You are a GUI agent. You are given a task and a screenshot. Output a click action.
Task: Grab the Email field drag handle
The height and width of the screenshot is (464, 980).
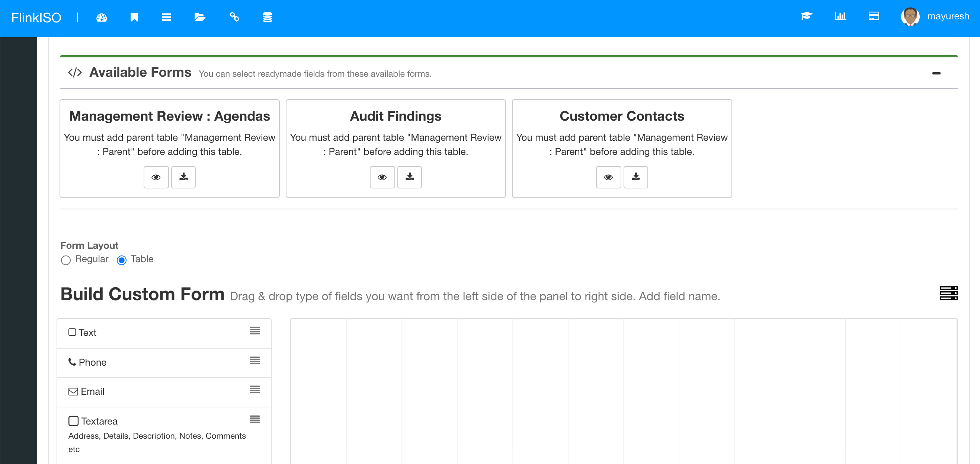pyautogui.click(x=254, y=390)
